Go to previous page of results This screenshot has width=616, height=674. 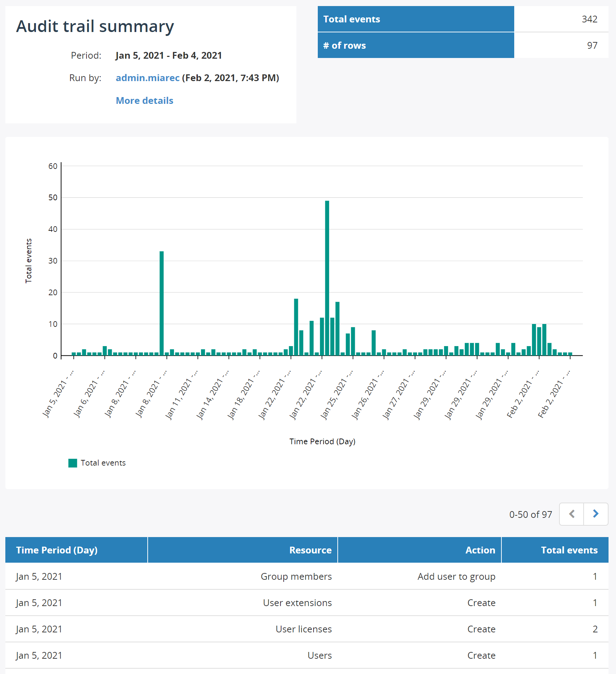tap(572, 514)
